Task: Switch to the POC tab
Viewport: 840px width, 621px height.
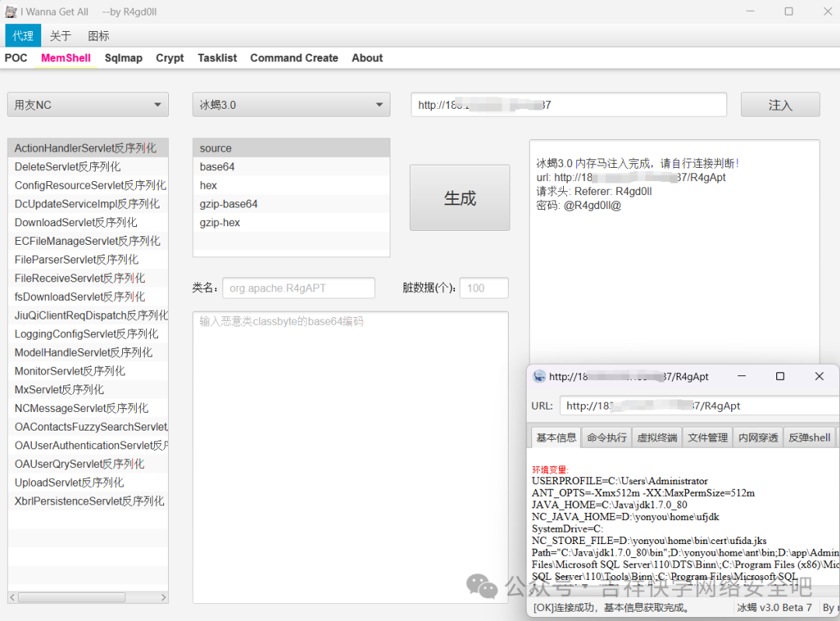Action: point(16,58)
